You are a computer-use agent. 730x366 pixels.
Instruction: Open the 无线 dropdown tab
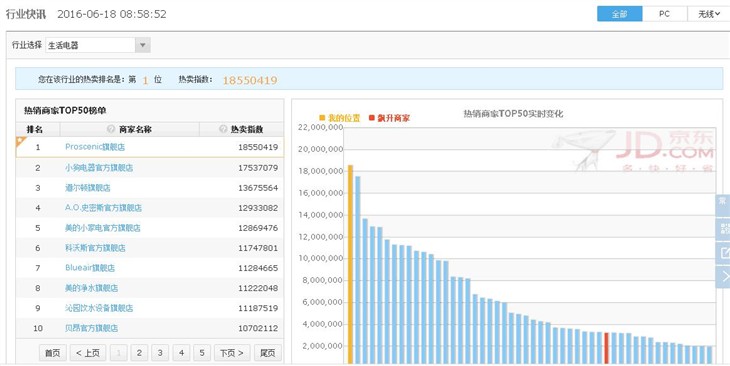(708, 14)
